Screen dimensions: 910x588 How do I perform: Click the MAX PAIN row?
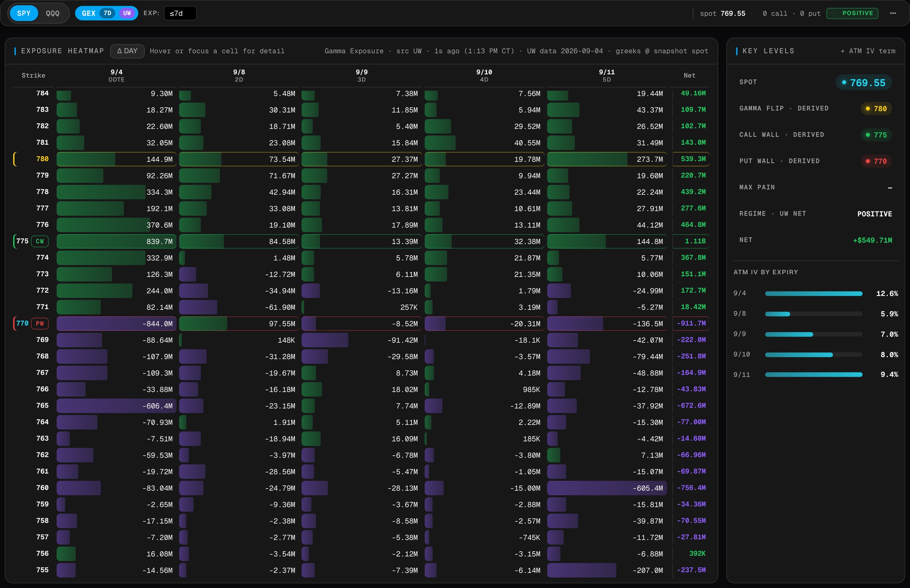(x=816, y=188)
